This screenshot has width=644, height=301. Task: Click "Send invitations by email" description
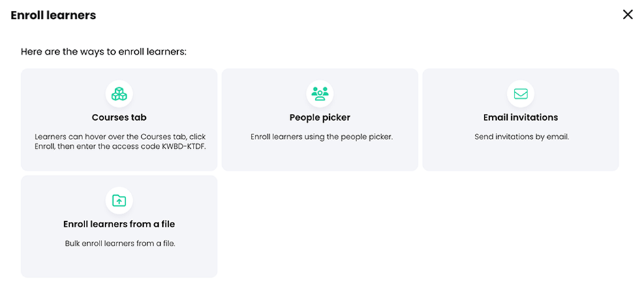pos(521,137)
